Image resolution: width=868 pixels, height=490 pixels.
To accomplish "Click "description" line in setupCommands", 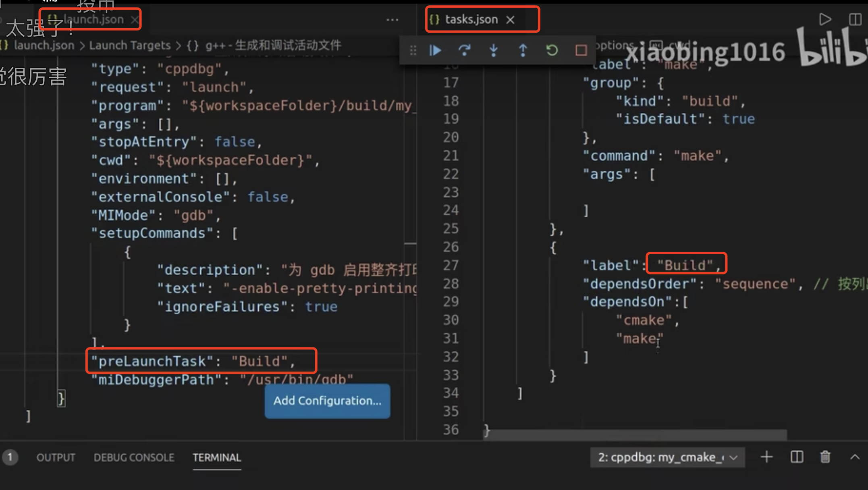I will 287,270.
